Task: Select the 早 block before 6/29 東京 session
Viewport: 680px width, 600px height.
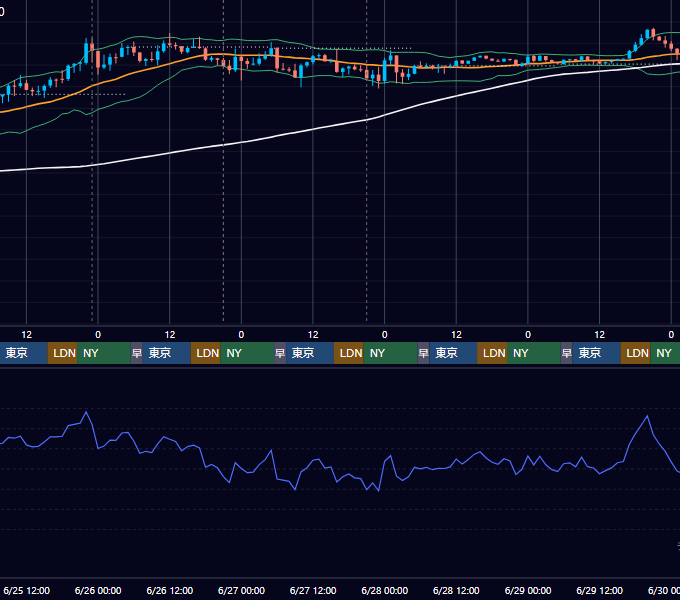Action: (x=566, y=353)
